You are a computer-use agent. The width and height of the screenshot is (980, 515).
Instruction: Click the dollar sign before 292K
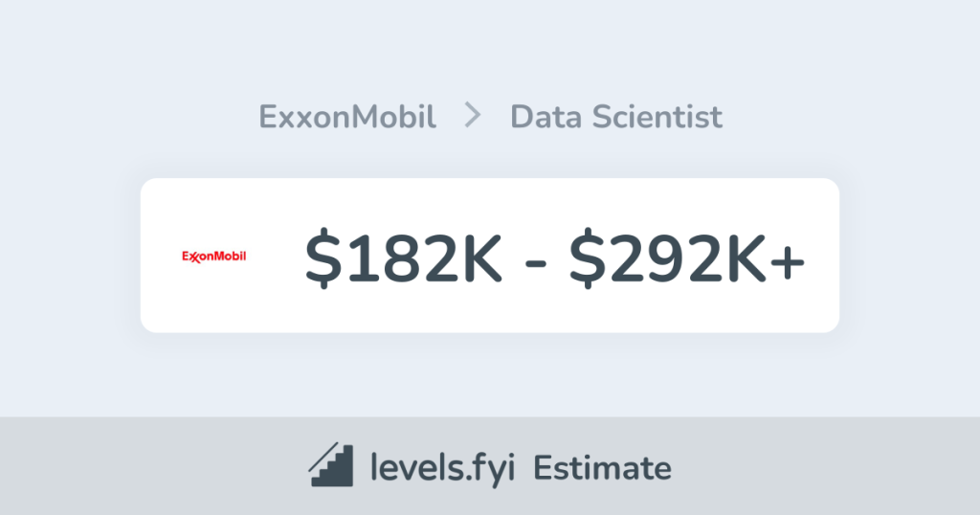point(585,257)
